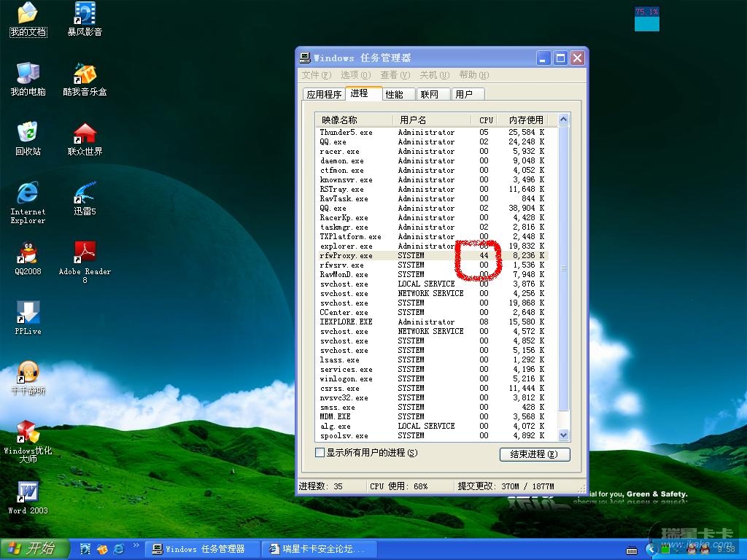The image size is (747, 560).
Task: Open Adobe Reader 8 shortcut
Action: [x=85, y=254]
